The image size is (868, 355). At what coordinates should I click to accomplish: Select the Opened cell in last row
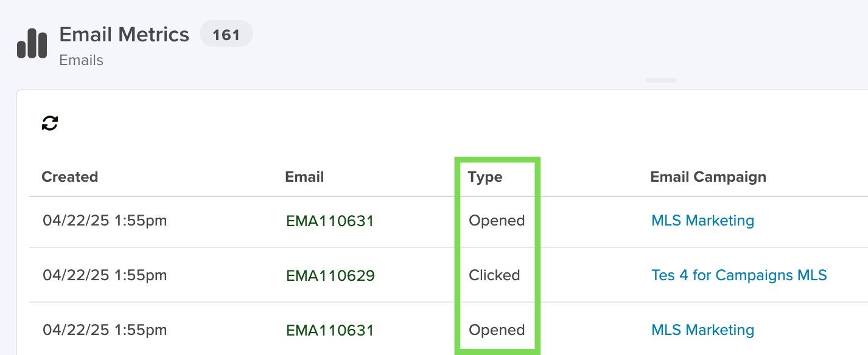click(x=497, y=330)
